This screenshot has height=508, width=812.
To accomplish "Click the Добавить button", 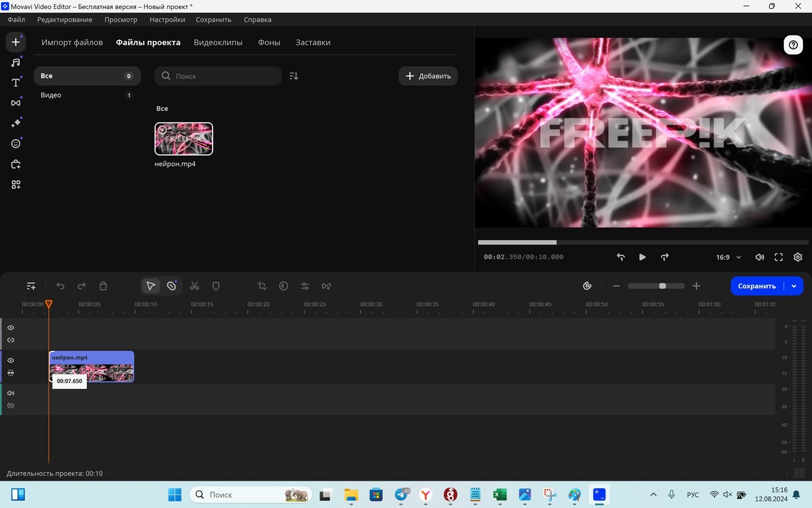I will (428, 76).
